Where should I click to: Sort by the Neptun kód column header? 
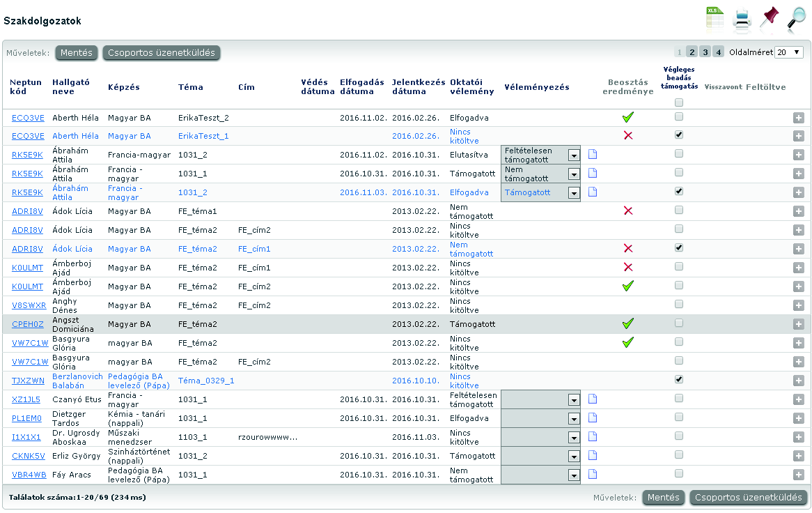tap(25, 86)
